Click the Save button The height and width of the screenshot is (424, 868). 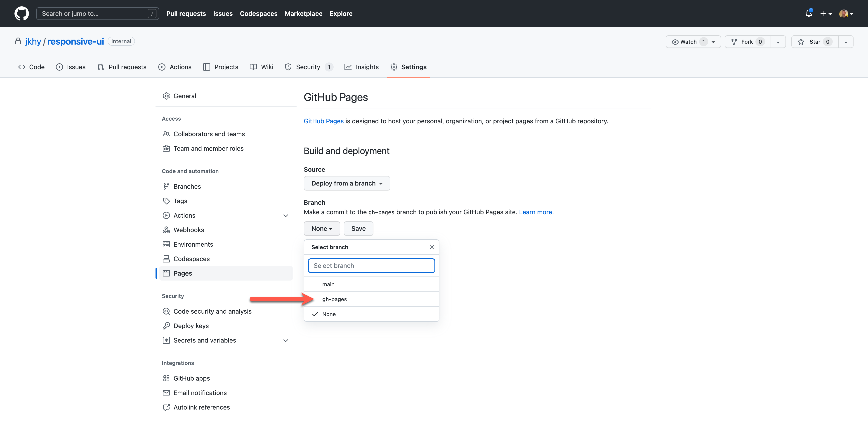pyautogui.click(x=358, y=228)
